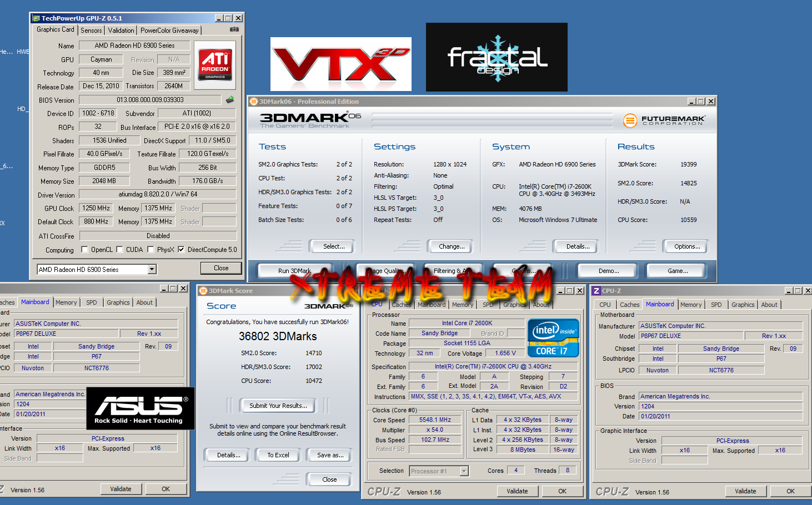Image resolution: width=812 pixels, height=505 pixels.
Task: Click the ASUS Rock Solid logo image
Action: tap(141, 408)
